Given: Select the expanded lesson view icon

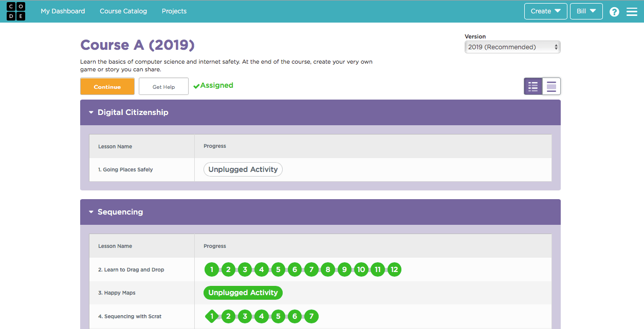Looking at the screenshot, I should 551,86.
